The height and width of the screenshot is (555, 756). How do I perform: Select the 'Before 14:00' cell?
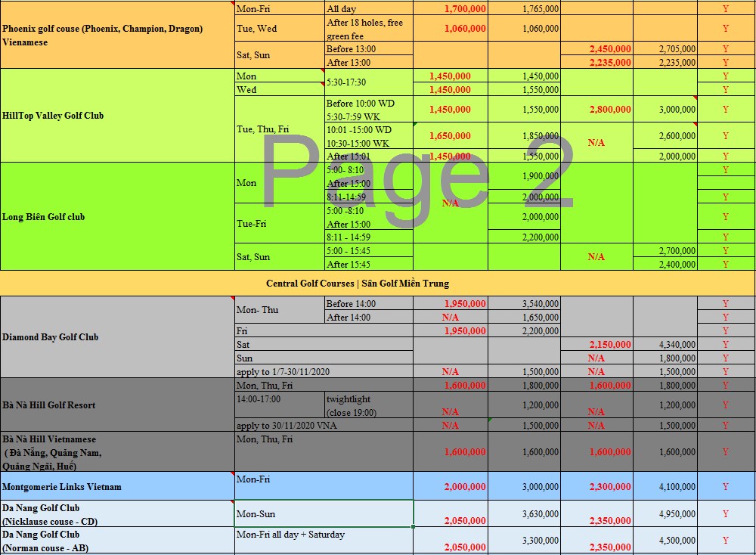pyautogui.click(x=369, y=303)
